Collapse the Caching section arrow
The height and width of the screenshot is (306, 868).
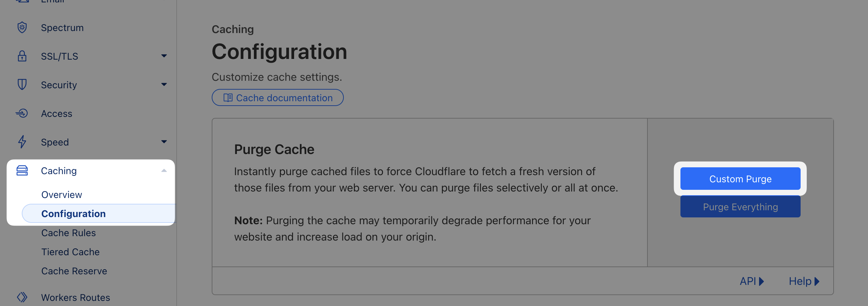point(164,170)
